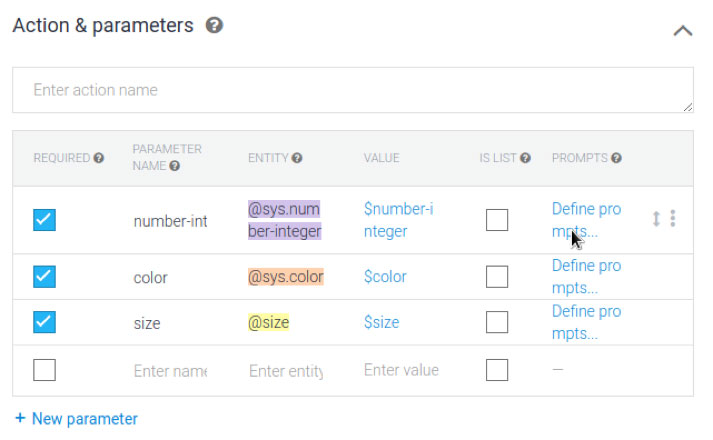Uncheck Required for the size parameter
713x440 pixels.
[x=45, y=322]
